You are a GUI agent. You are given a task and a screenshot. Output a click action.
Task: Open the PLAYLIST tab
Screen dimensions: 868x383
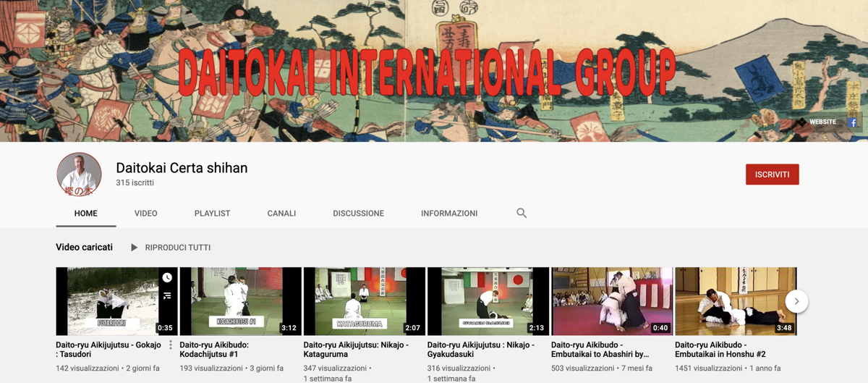tap(212, 214)
